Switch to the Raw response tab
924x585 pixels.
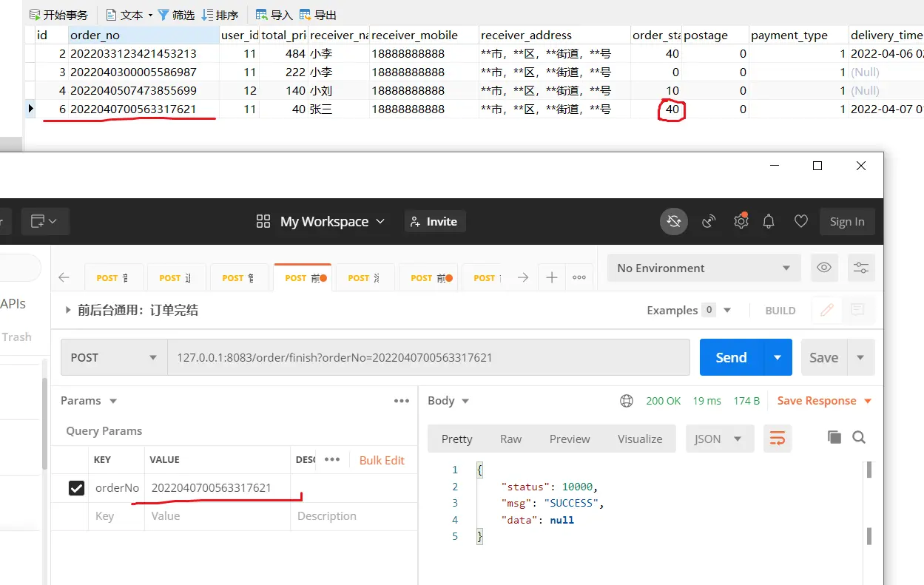(x=510, y=439)
